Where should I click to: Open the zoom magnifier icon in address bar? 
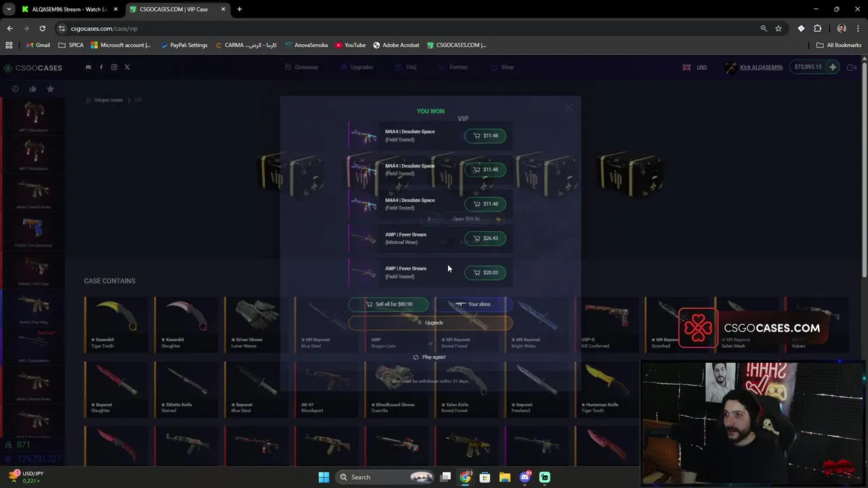click(764, 28)
